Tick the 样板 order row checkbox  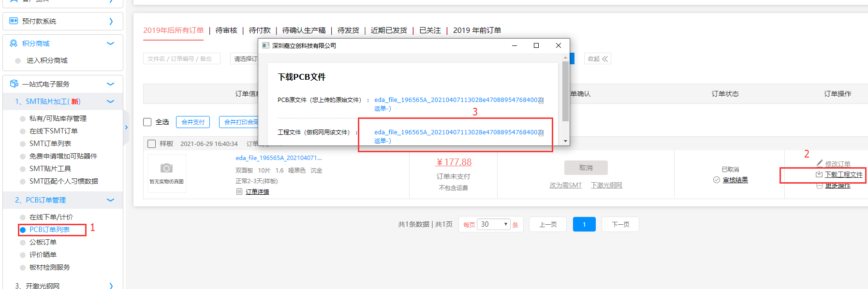tap(152, 144)
